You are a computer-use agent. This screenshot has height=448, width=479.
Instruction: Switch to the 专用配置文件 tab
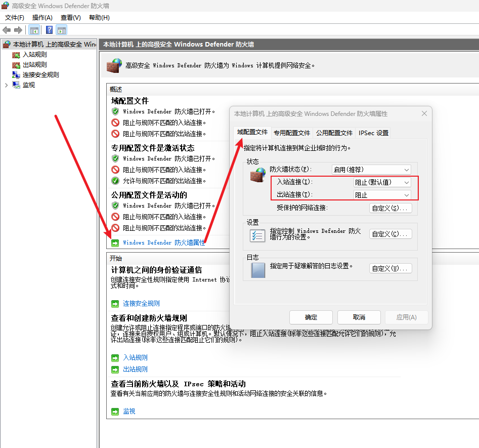(x=292, y=133)
